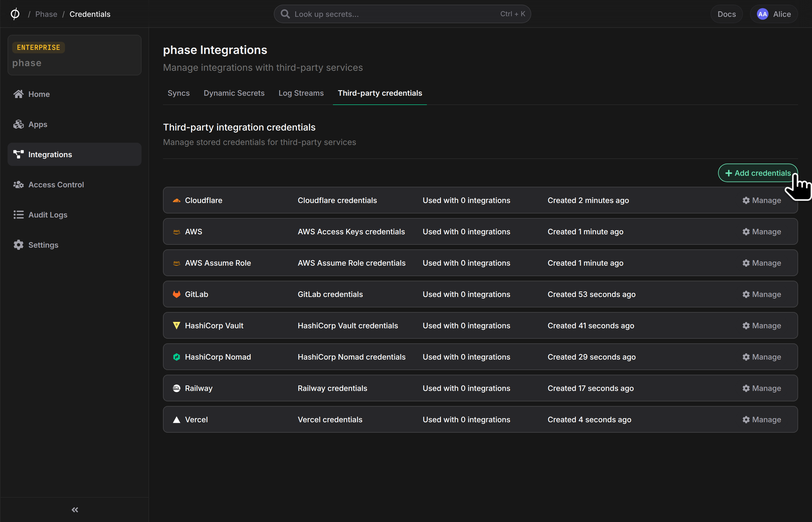Select the Third-party credentials tab
Viewport: 812px width, 522px height.
(x=380, y=93)
